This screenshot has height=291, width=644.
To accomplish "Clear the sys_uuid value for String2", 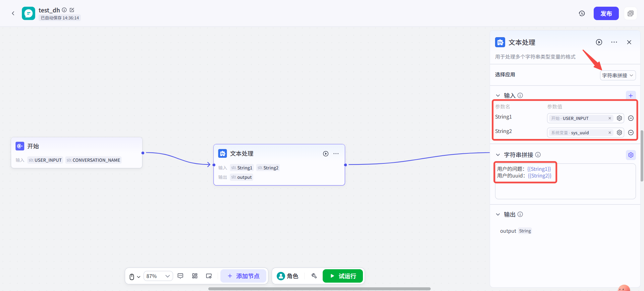I will [x=610, y=133].
